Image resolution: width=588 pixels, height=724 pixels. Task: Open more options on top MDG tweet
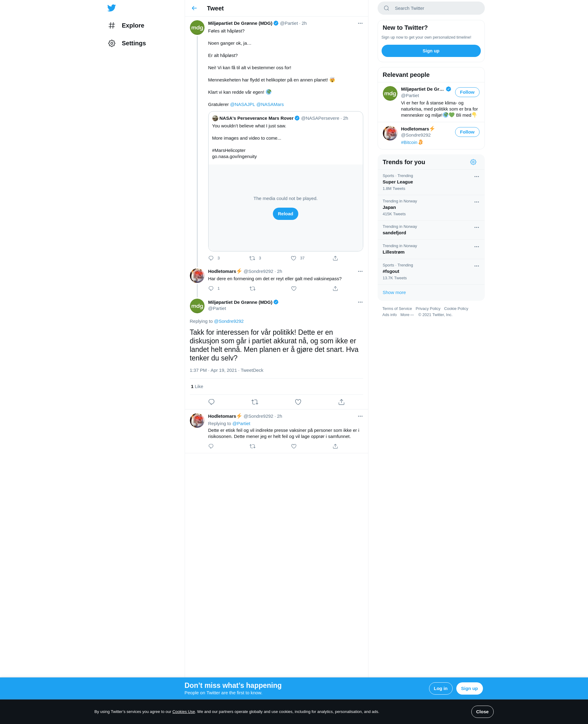click(x=360, y=23)
